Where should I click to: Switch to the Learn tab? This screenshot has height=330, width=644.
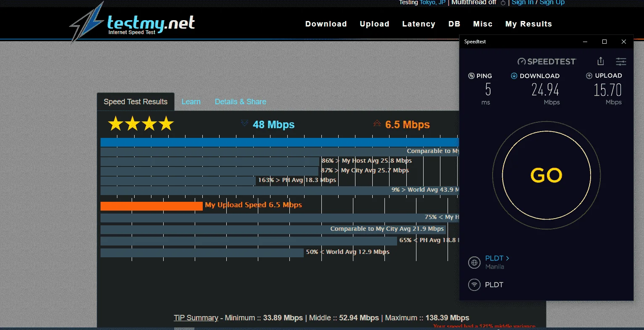point(191,102)
